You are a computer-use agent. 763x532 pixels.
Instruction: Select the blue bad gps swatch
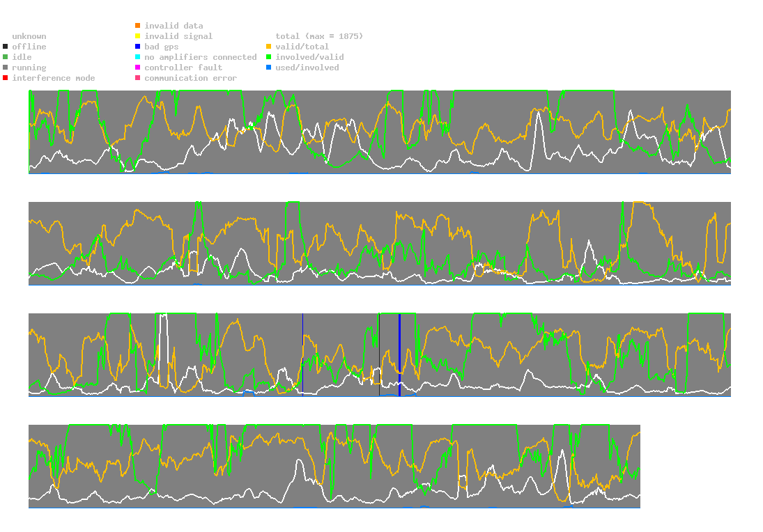(138, 47)
